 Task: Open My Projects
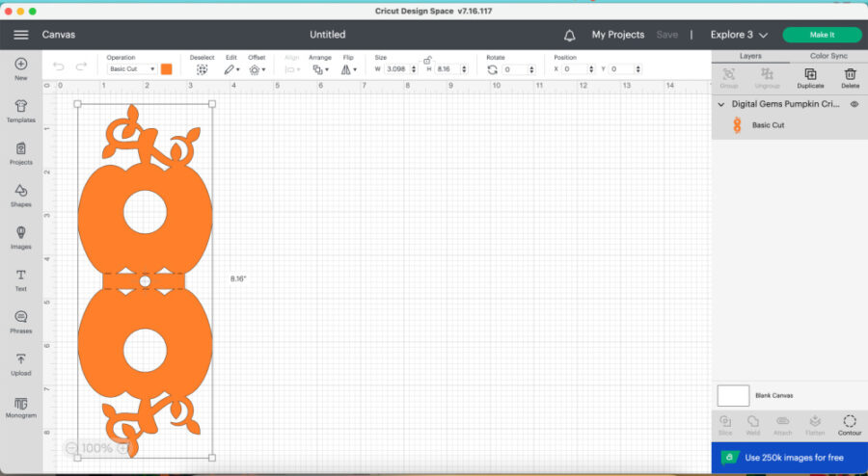617,35
